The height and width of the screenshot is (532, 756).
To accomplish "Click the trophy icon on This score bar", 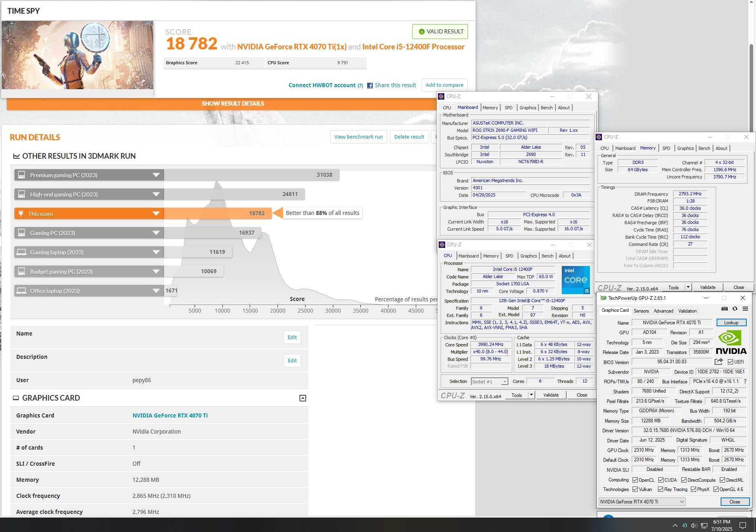I will click(x=21, y=213).
